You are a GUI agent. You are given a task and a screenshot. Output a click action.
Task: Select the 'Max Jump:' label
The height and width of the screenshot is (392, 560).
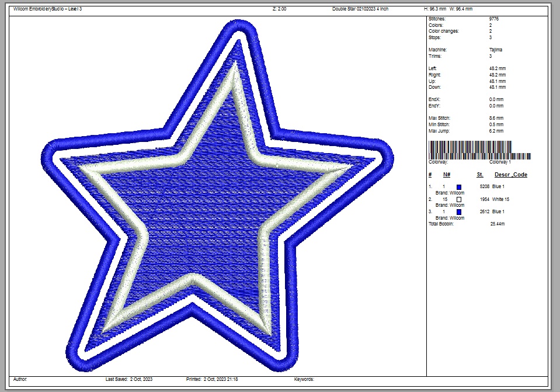[x=439, y=131]
